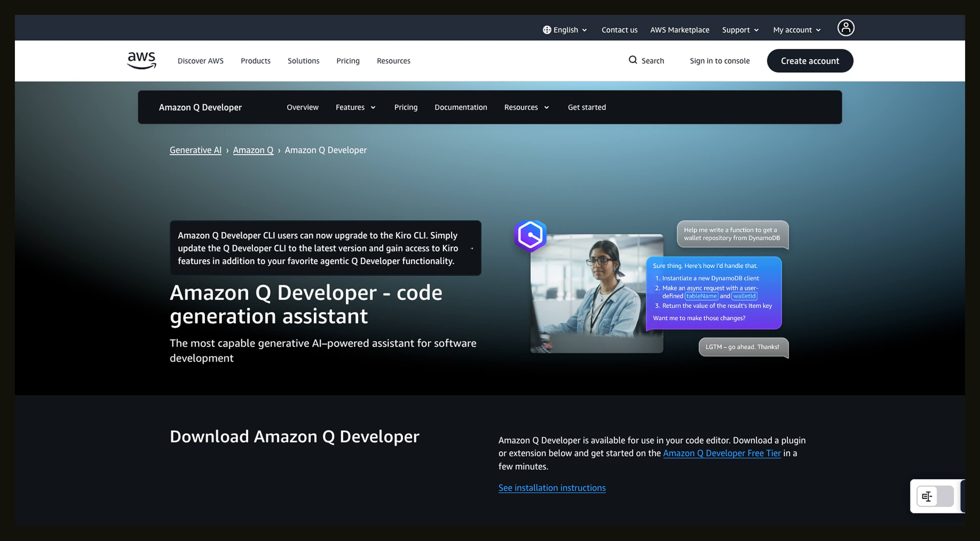Click the AWS logo
The height and width of the screenshot is (541, 980).
pyautogui.click(x=142, y=60)
